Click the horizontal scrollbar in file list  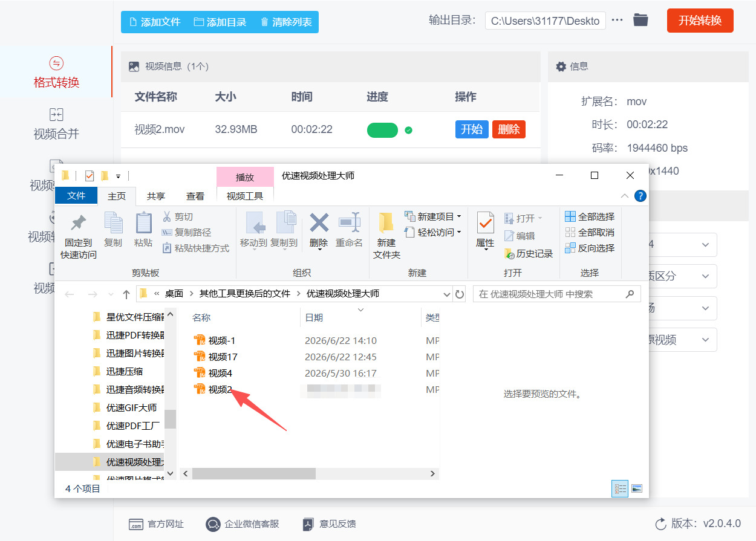[x=254, y=474]
